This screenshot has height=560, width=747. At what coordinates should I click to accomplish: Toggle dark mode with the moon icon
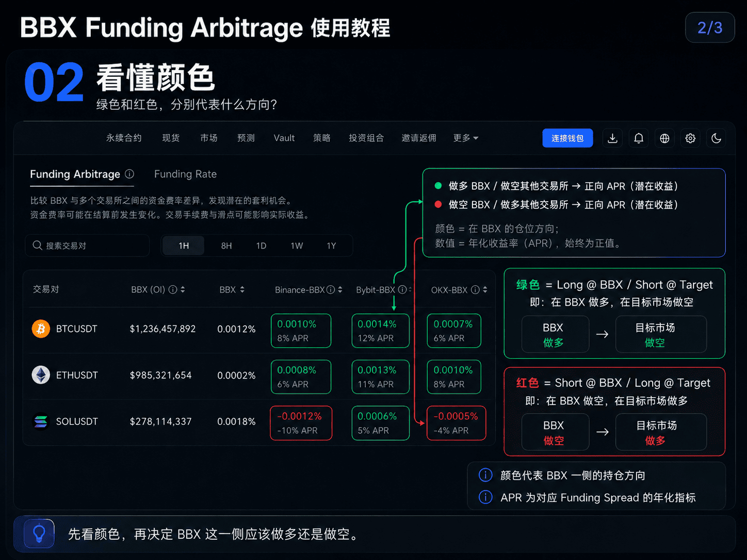click(716, 138)
